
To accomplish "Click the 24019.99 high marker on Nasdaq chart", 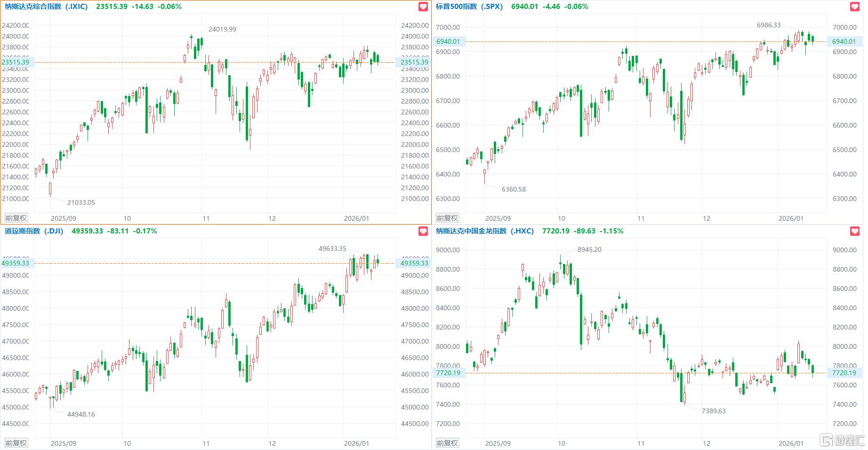I will [x=222, y=29].
